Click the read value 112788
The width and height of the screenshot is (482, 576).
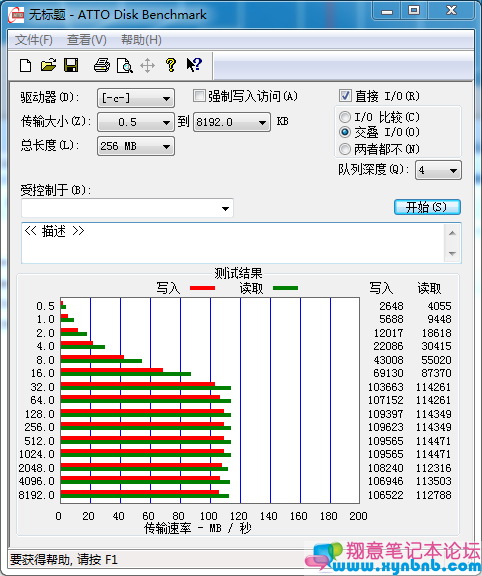[433, 495]
